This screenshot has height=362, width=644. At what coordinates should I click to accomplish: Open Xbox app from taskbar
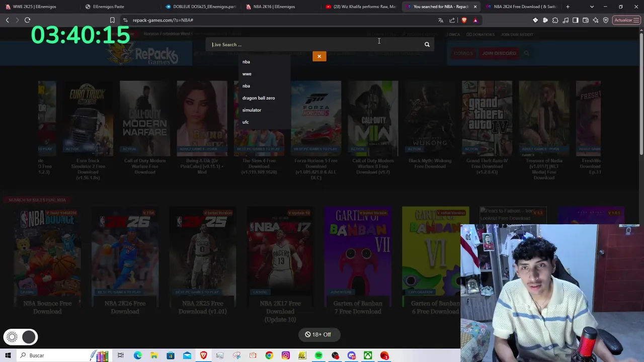(368, 355)
